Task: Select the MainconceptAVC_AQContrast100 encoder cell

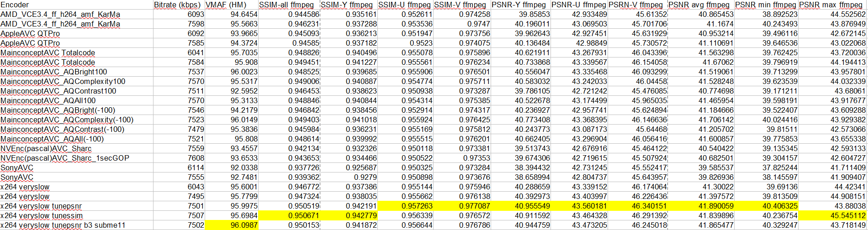Action: (76, 91)
